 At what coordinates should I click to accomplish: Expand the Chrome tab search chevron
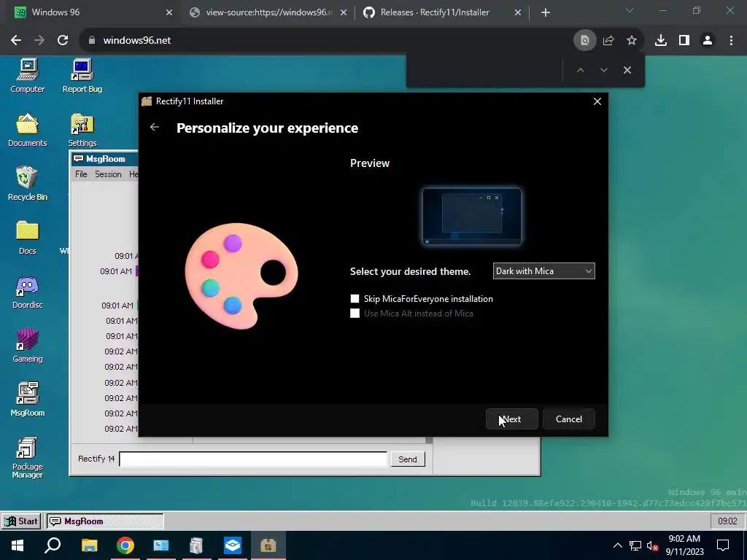[x=630, y=10]
